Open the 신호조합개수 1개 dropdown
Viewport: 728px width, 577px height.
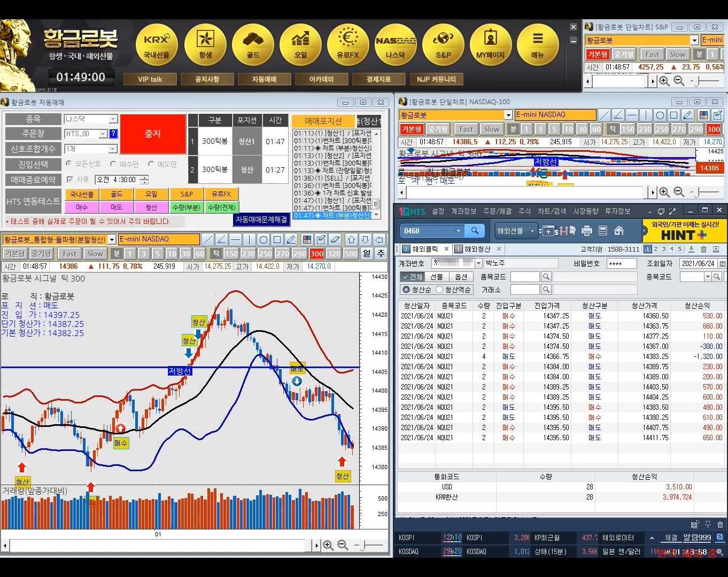pos(113,149)
